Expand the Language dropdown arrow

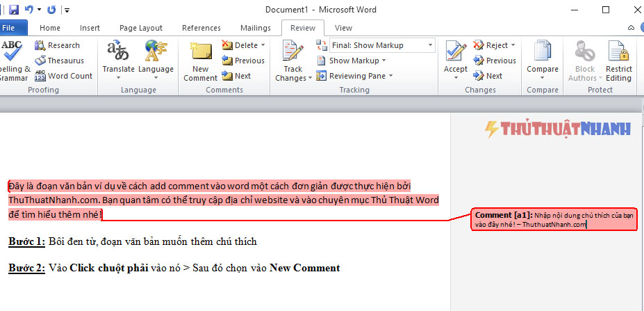[156, 77]
